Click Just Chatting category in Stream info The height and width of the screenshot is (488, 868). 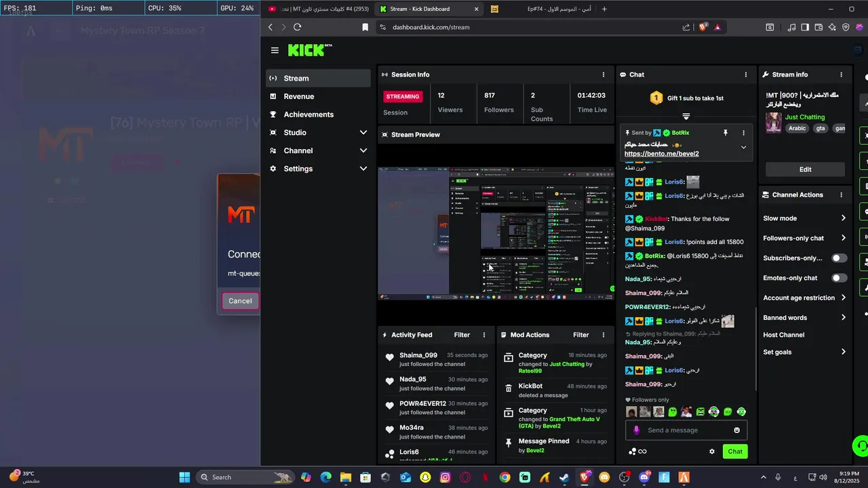click(x=805, y=117)
